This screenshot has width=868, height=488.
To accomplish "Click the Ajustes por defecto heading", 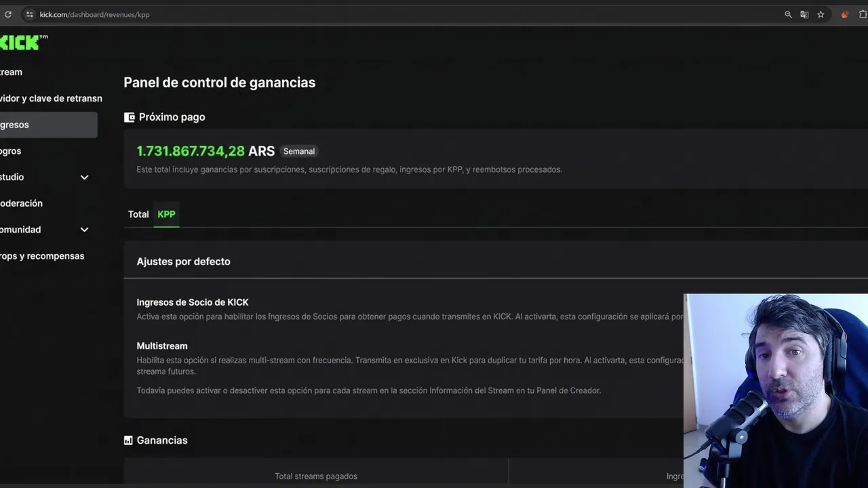I will [183, 262].
